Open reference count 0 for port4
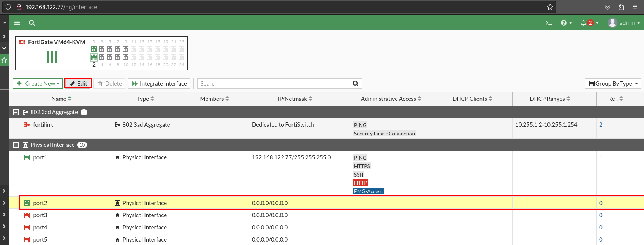This screenshot has width=644, height=245. (601, 228)
